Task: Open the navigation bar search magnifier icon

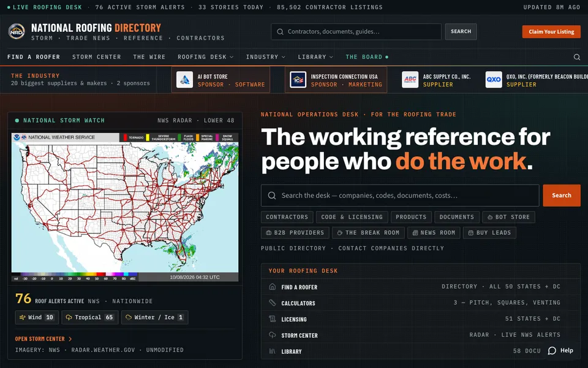Action: pyautogui.click(x=577, y=57)
